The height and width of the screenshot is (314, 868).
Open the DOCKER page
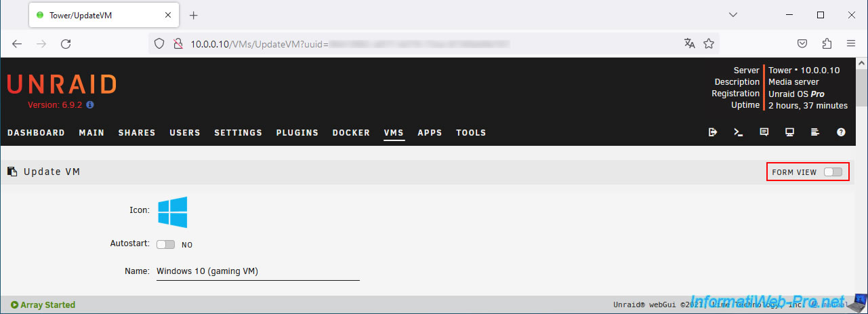[x=351, y=133]
